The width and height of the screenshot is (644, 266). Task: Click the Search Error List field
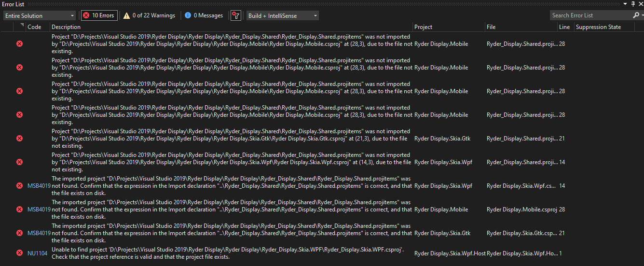591,15
